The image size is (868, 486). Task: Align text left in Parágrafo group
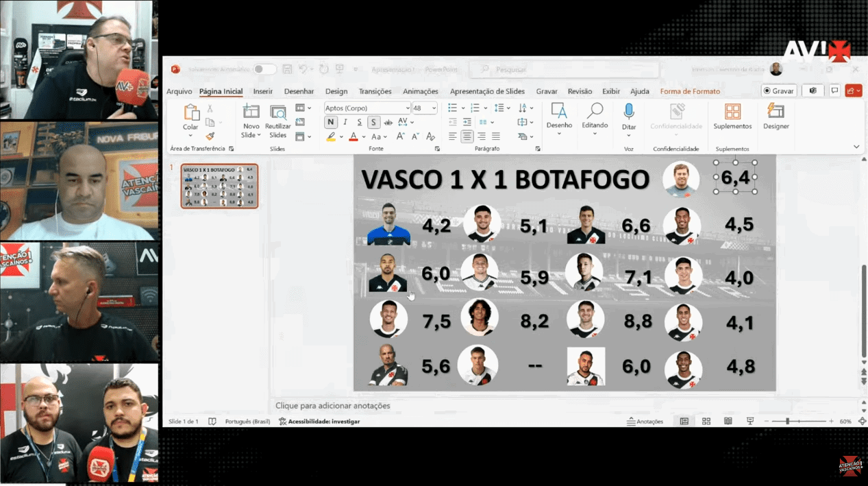point(453,136)
